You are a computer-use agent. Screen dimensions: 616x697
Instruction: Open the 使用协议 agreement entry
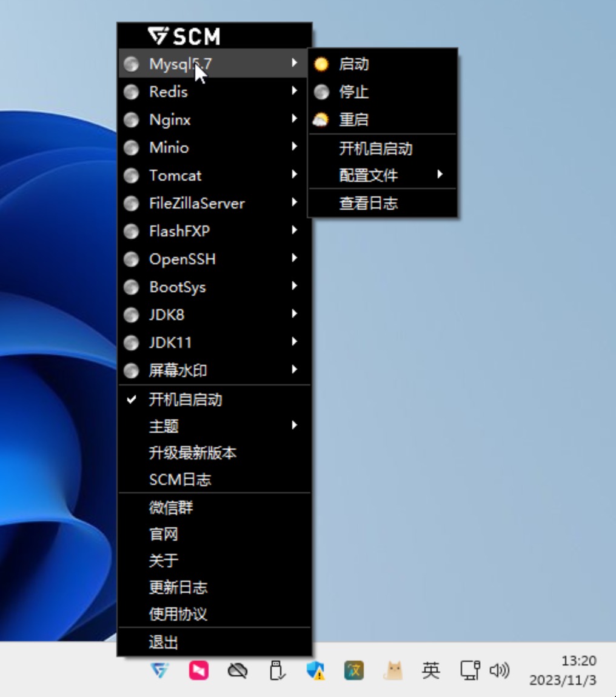click(215, 614)
